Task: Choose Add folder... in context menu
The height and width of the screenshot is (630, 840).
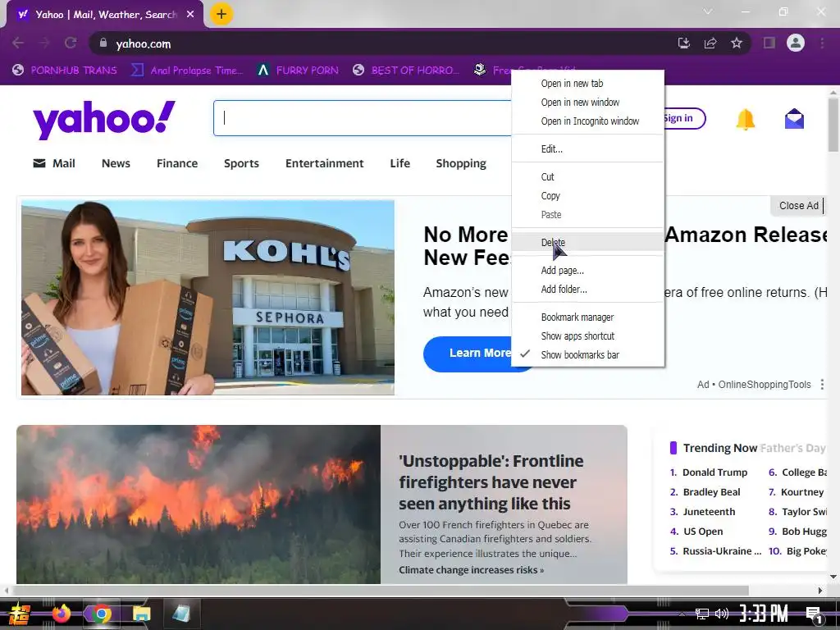Action: pos(587,290)
